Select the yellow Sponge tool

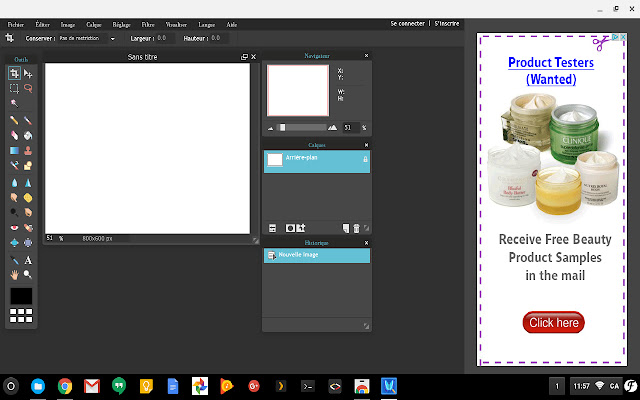28,198
